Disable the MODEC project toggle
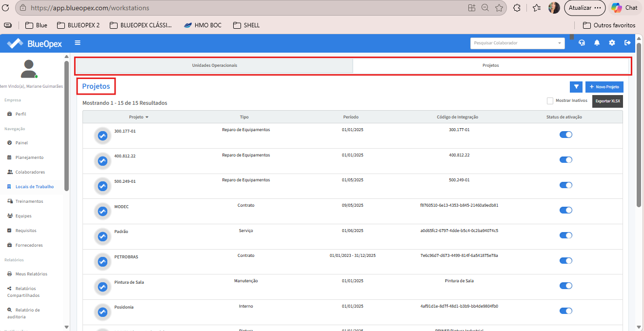This screenshot has height=331, width=644. pyautogui.click(x=566, y=210)
